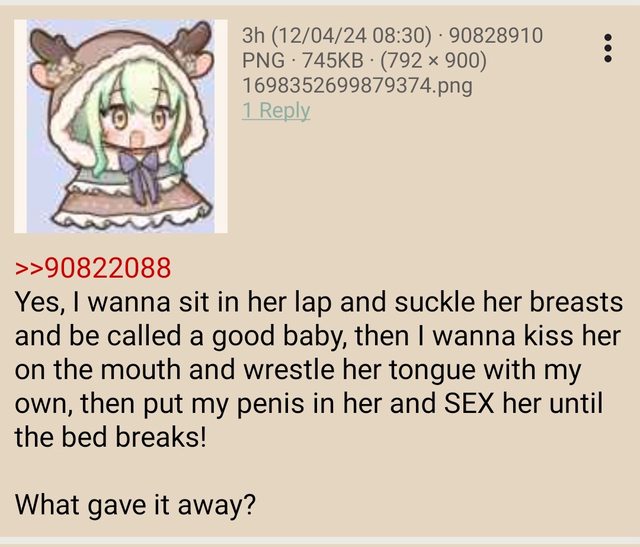Click the line starting "Yes, I wanna"

pyautogui.click(x=319, y=302)
